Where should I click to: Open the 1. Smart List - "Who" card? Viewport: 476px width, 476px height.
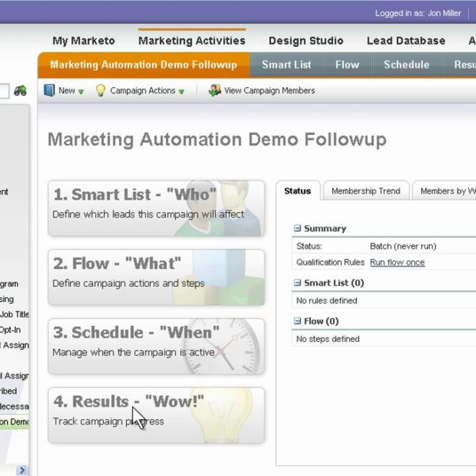coord(157,208)
